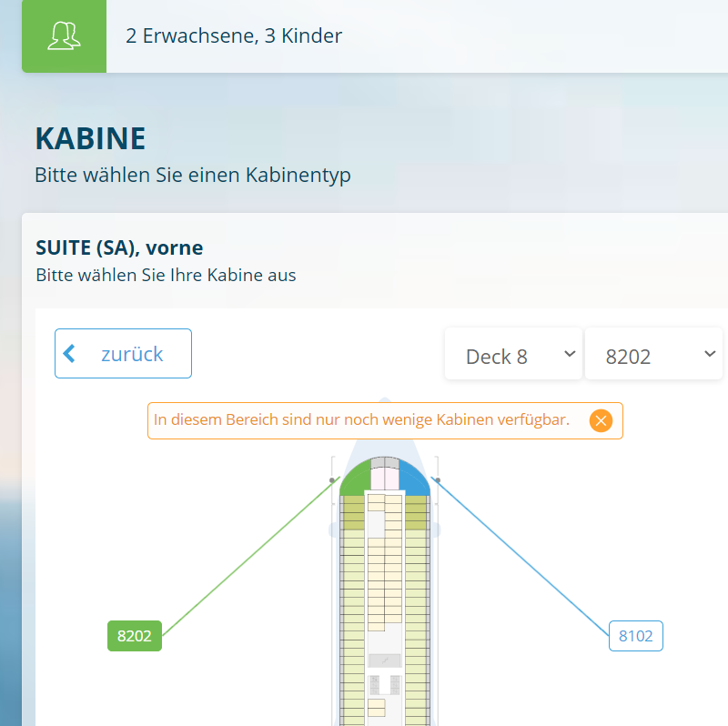Click the right elevator icon on deck plan
The width and height of the screenshot is (728, 726).
tap(395, 684)
